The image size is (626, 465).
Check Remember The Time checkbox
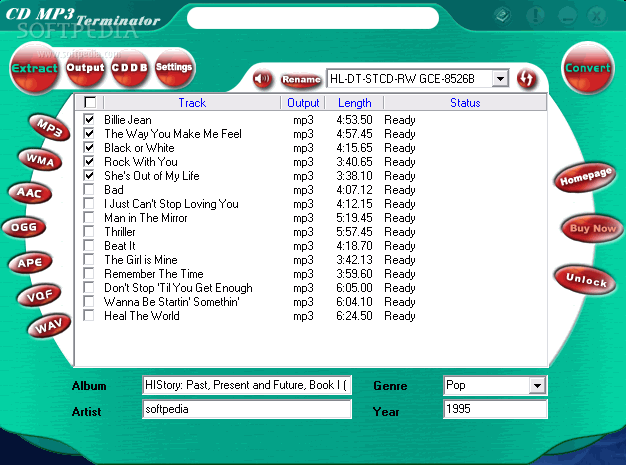click(89, 273)
